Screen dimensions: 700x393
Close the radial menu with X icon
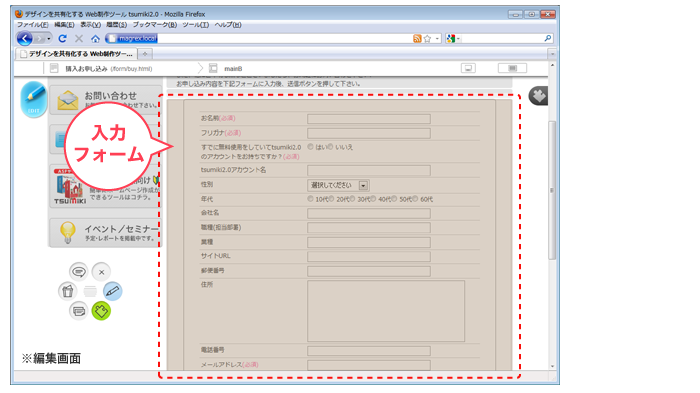click(101, 272)
